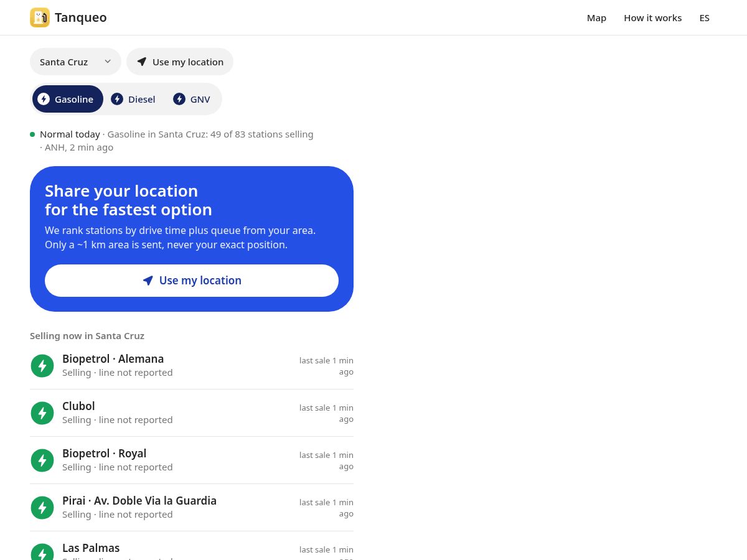The width and height of the screenshot is (747, 560).
Task: Click 'last sale 1 min ago' for Biopetrol · Royal
Action: pyautogui.click(x=326, y=460)
